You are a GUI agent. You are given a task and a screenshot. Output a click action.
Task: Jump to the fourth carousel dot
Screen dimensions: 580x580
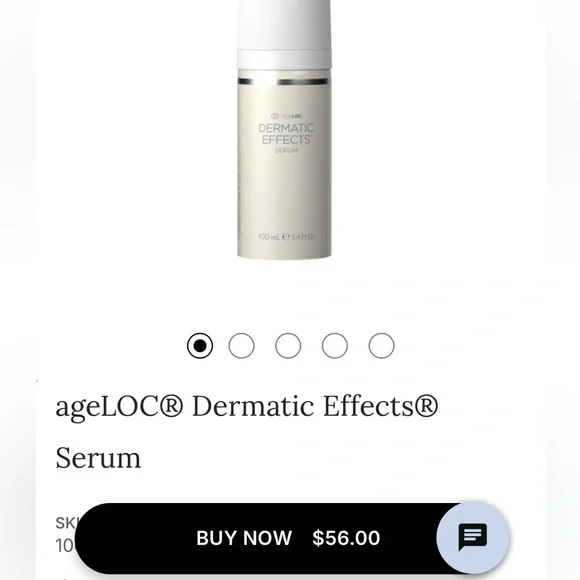[x=335, y=346]
